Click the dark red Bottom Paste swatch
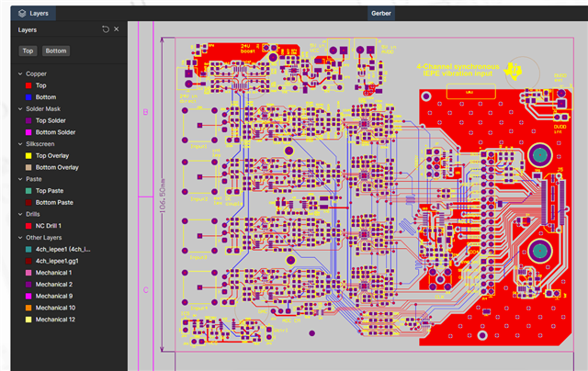Viewport: 588px width, 371px height. tap(28, 202)
